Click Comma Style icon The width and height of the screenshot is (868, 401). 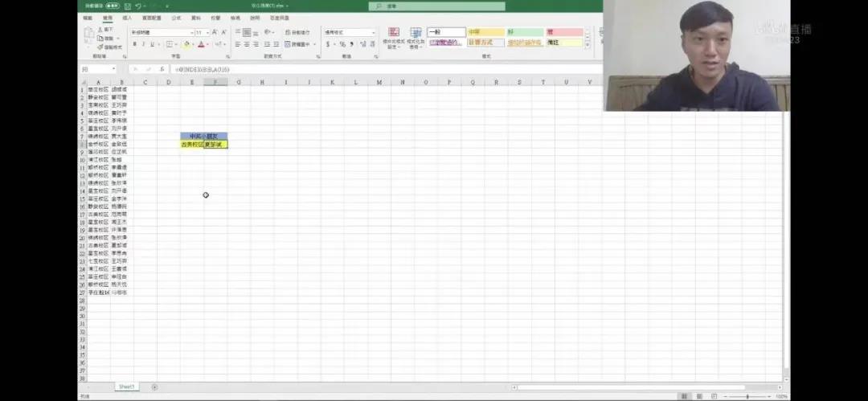[x=351, y=44]
